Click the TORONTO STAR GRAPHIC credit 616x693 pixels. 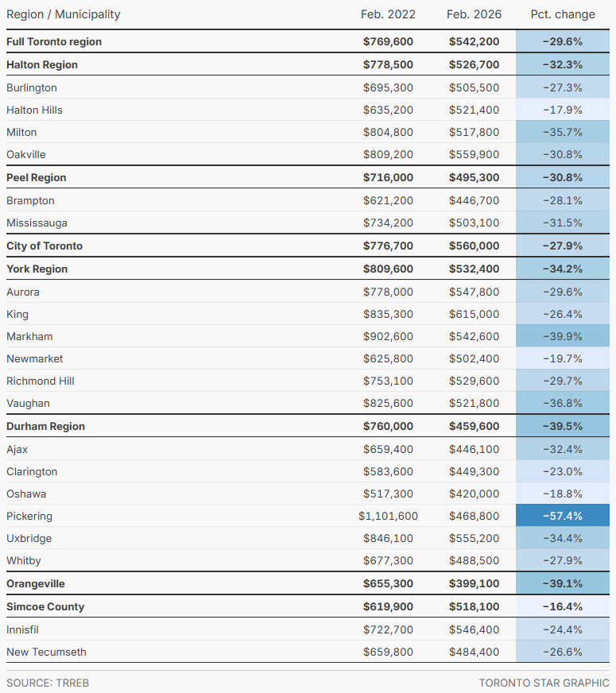[x=544, y=683]
